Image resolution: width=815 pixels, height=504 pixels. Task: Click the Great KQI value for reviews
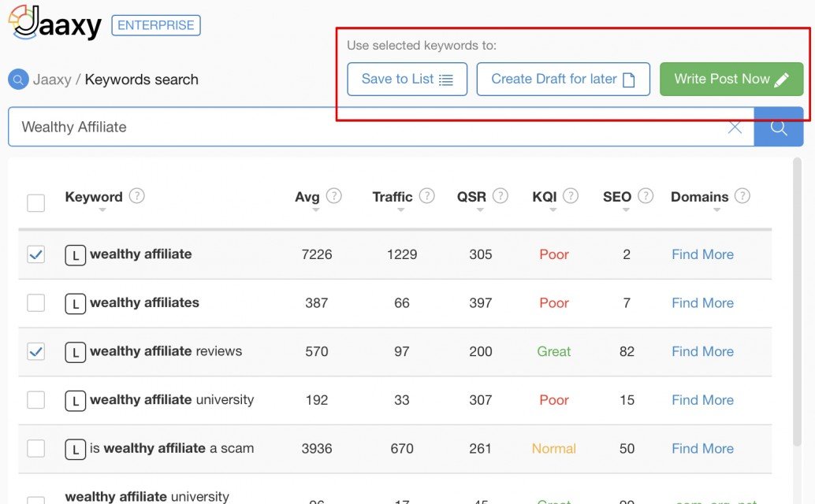(553, 351)
